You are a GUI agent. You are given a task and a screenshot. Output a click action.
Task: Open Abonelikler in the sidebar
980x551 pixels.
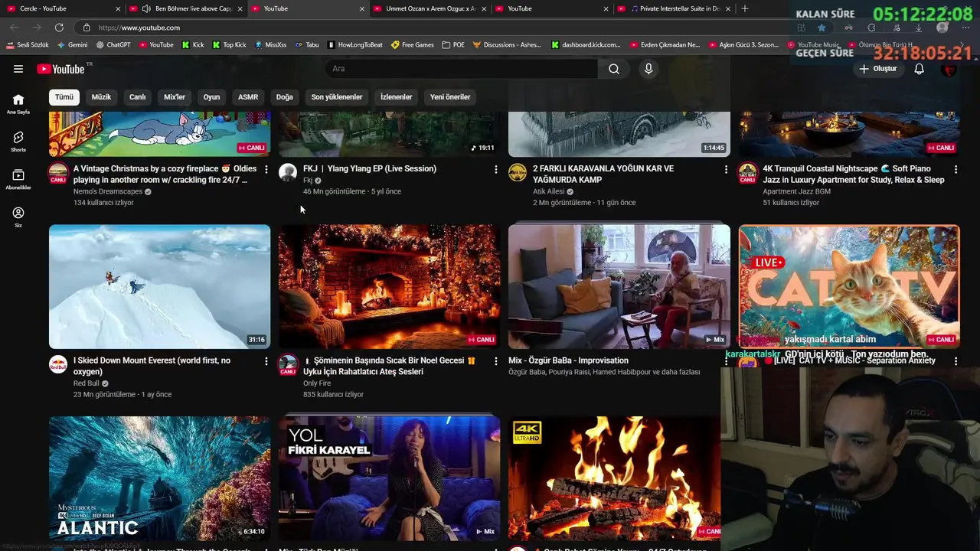click(18, 179)
